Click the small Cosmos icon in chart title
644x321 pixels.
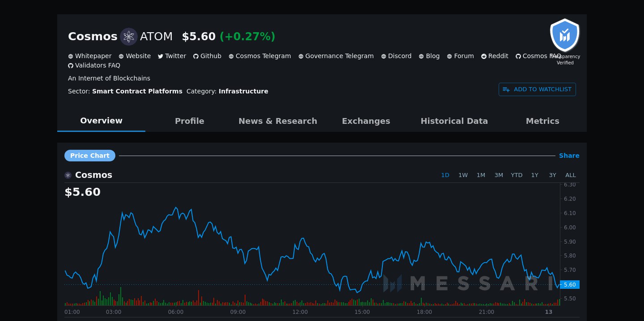pyautogui.click(x=68, y=175)
